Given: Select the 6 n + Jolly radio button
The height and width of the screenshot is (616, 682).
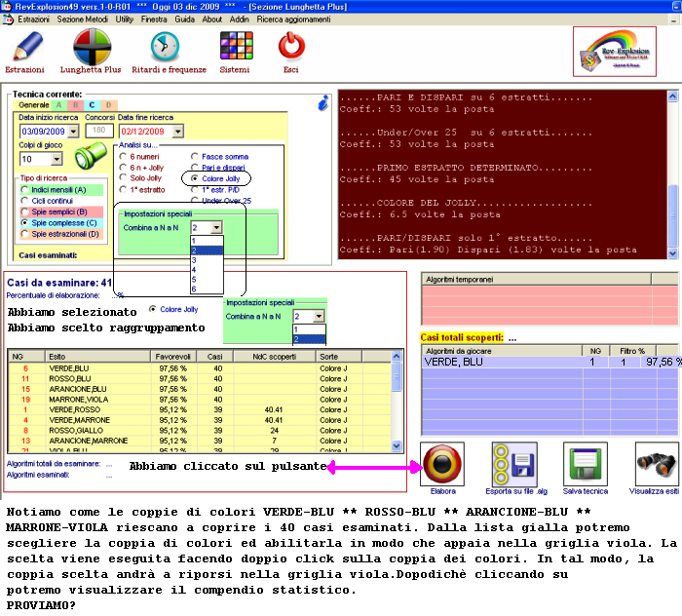Looking at the screenshot, I should 123,167.
